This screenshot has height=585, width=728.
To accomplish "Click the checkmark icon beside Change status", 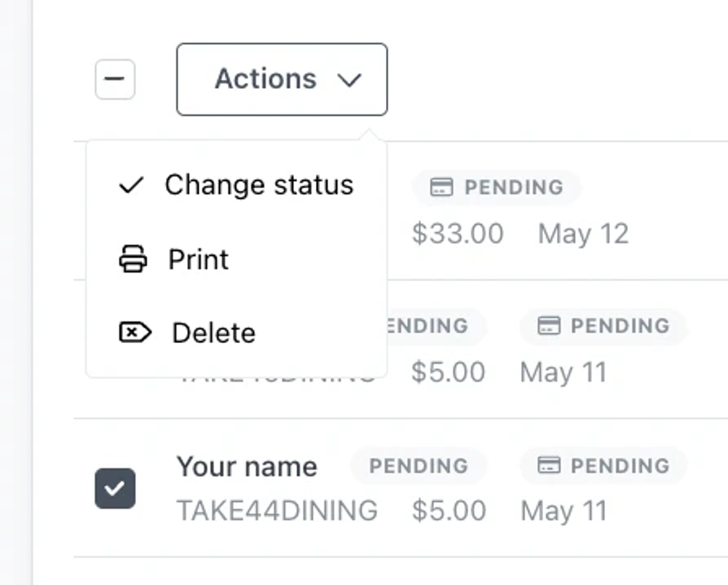I will [131, 185].
